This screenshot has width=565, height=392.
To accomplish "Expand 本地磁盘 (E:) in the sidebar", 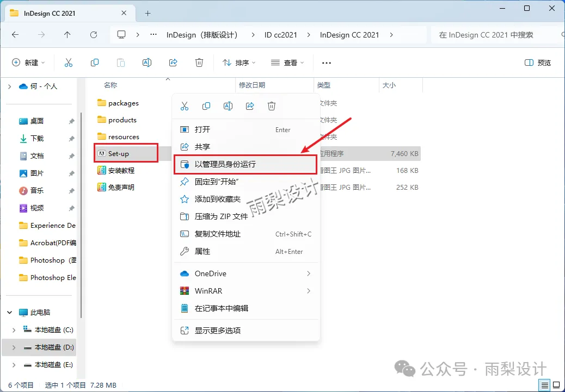I will click(14, 365).
